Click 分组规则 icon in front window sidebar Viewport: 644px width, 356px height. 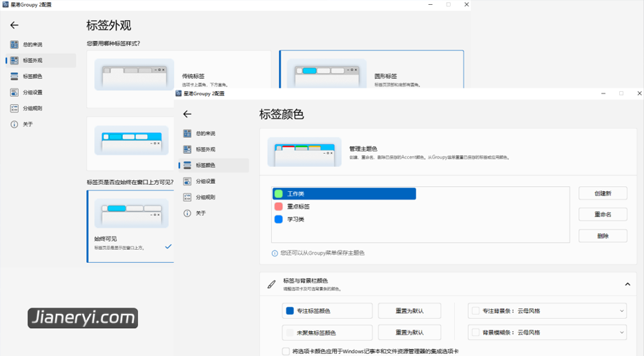[187, 197]
